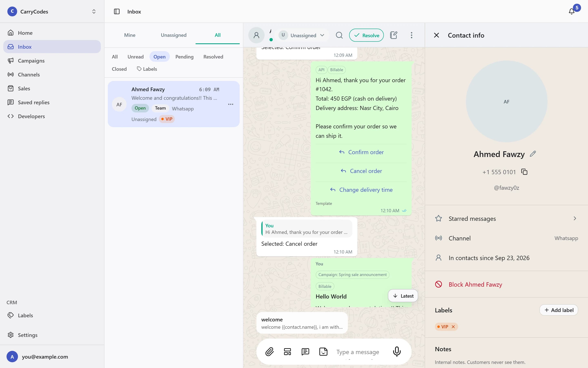Go to Home in the sidebar

[x=52, y=33]
